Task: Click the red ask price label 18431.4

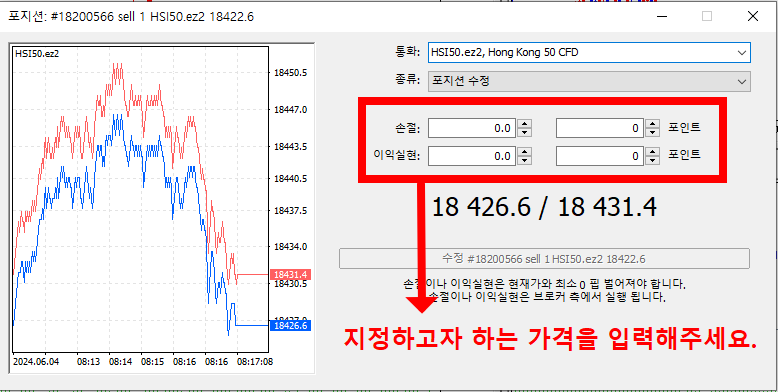Action: [x=290, y=274]
